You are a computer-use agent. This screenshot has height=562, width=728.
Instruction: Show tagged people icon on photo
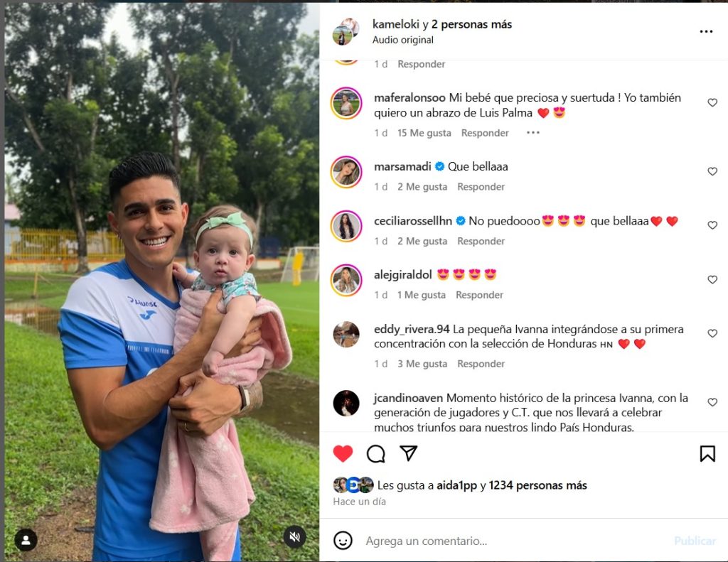pos(26,540)
